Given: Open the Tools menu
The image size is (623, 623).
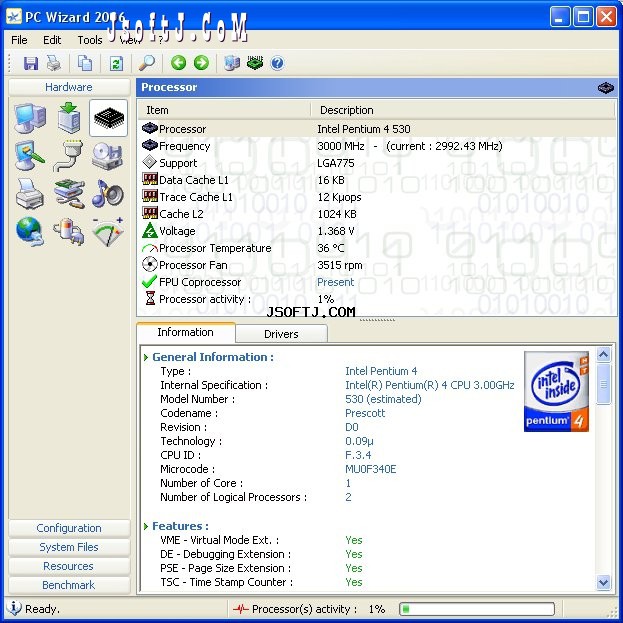Looking at the screenshot, I should tap(90, 40).
